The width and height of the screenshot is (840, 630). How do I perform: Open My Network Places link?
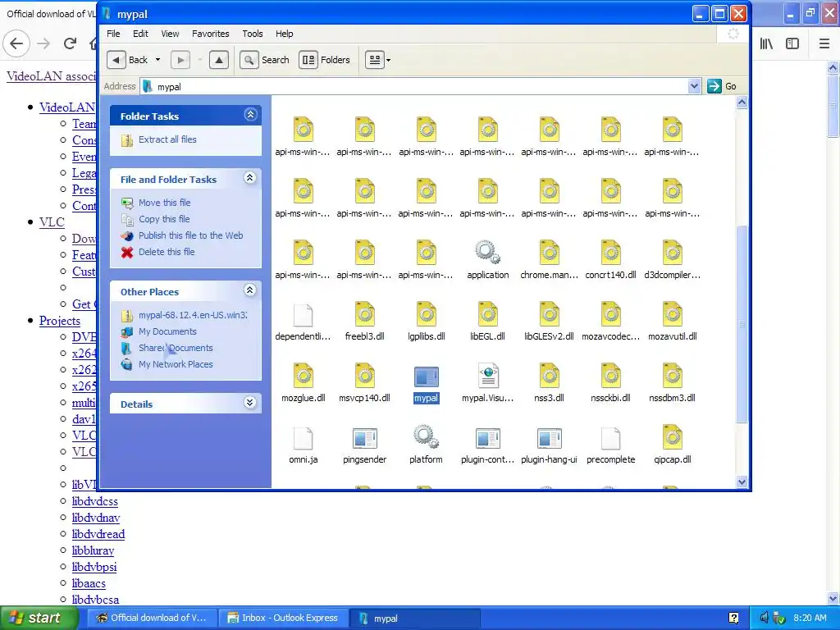[176, 364]
